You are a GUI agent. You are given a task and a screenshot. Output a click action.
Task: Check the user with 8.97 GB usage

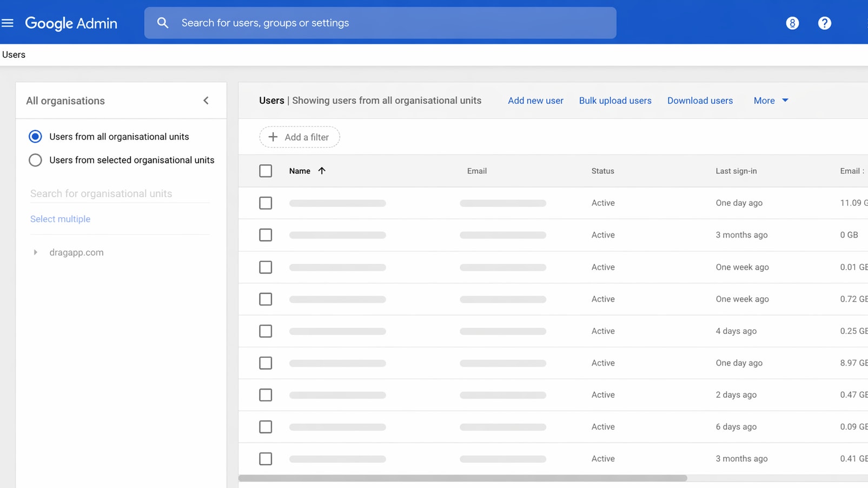tap(266, 363)
